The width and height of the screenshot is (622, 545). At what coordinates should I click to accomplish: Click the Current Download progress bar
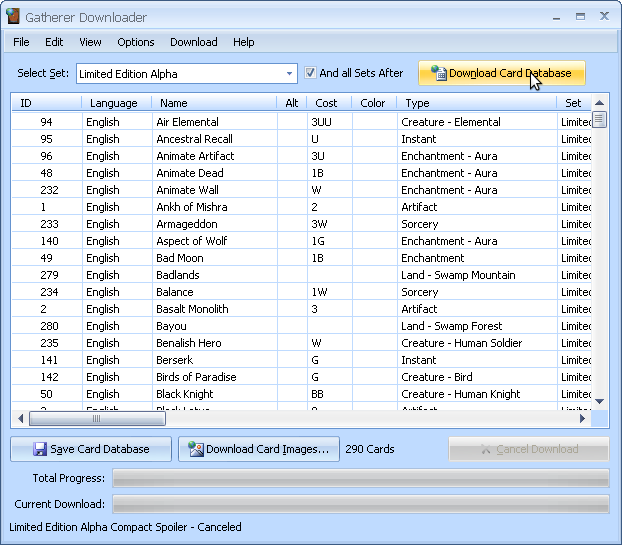pos(361,504)
